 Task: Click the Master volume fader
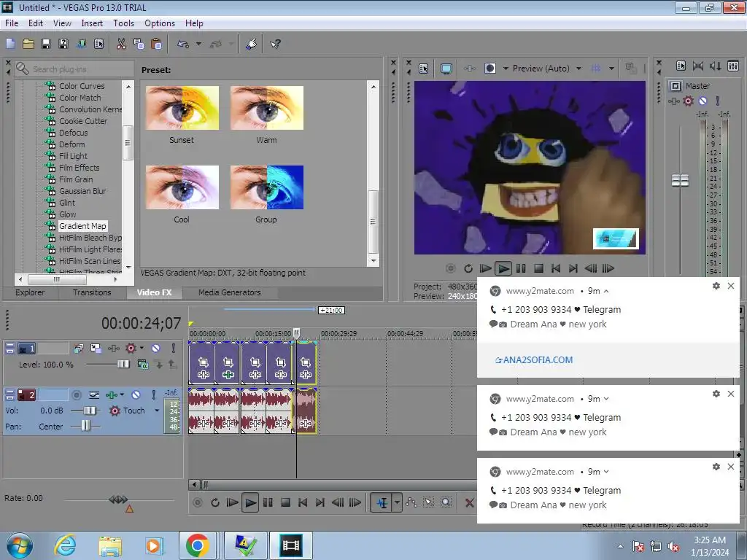(680, 181)
